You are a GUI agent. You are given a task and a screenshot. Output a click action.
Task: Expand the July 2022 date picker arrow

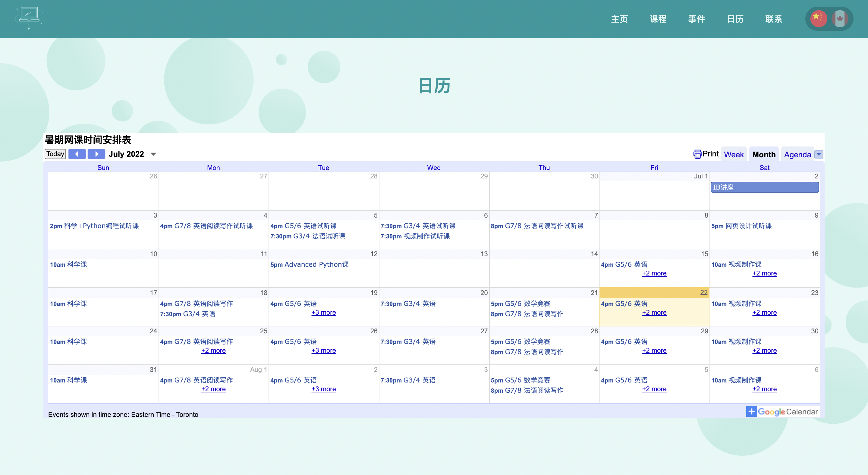pos(153,154)
